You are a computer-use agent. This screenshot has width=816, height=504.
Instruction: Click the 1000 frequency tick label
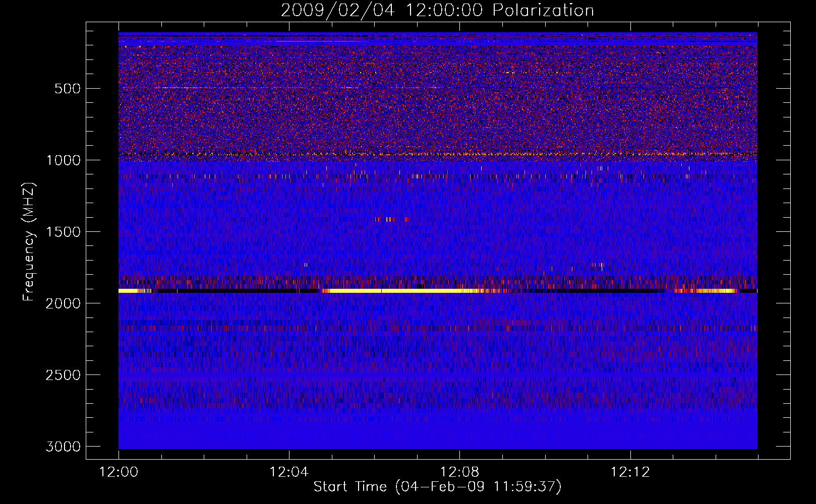(63, 160)
